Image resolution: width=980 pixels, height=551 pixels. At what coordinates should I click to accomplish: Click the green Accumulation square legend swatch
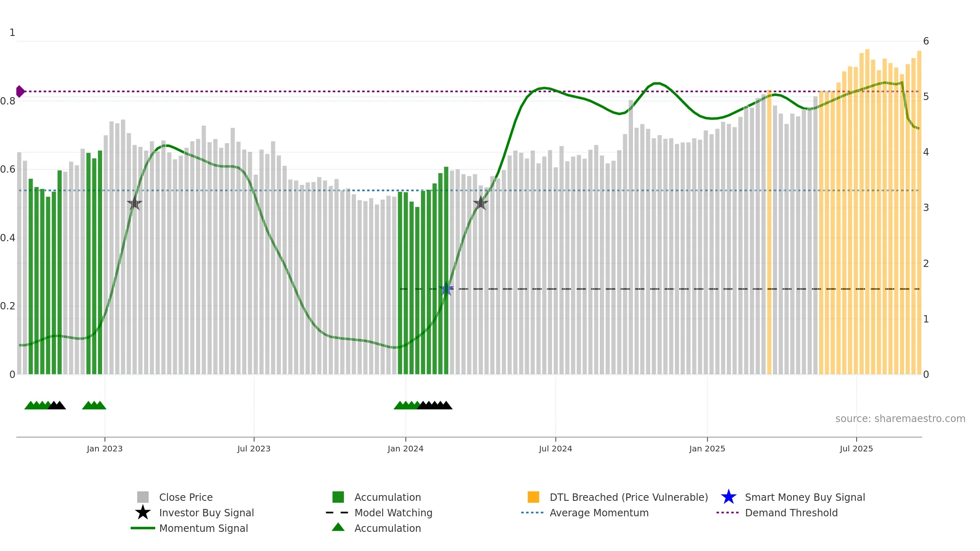point(338,497)
